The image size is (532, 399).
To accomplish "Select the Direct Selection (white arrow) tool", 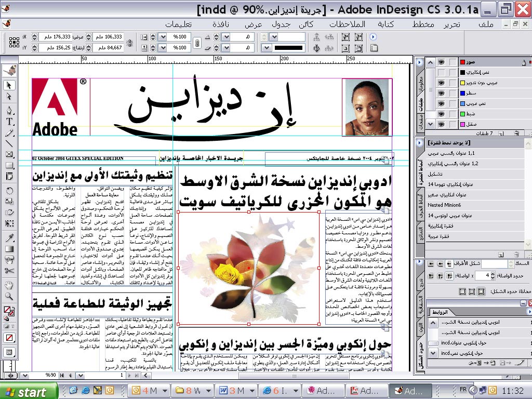I will (9, 97).
